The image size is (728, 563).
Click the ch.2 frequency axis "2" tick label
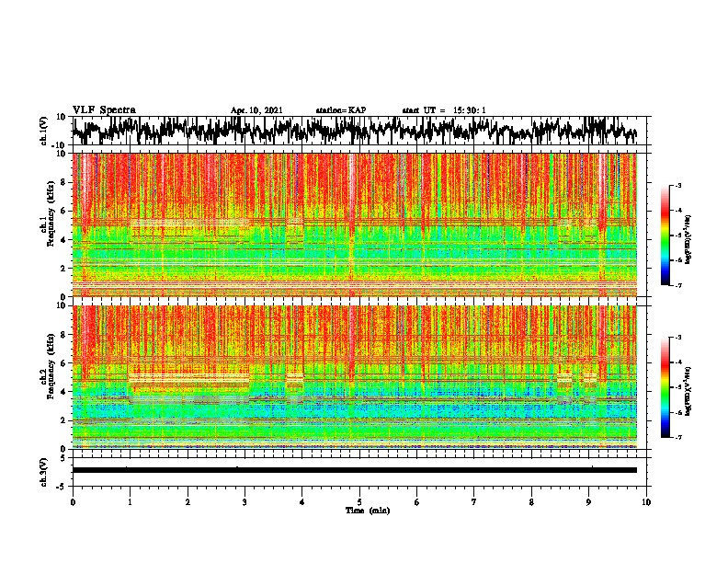point(63,420)
